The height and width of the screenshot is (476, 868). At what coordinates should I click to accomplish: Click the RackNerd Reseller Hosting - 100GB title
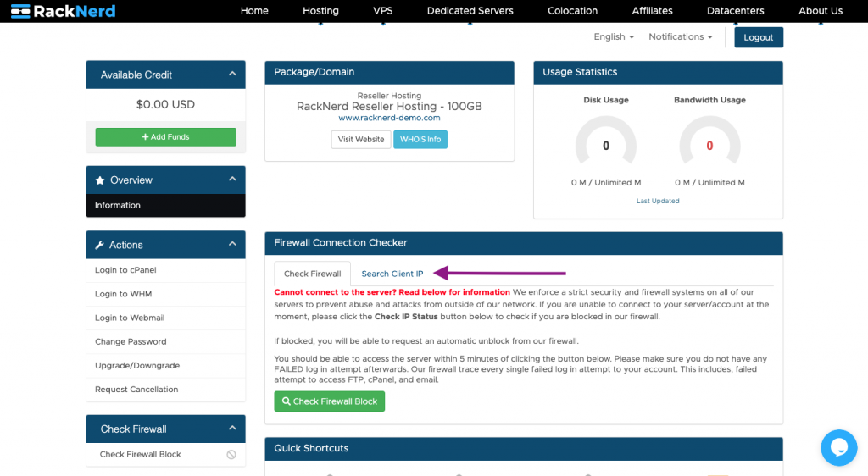389,106
